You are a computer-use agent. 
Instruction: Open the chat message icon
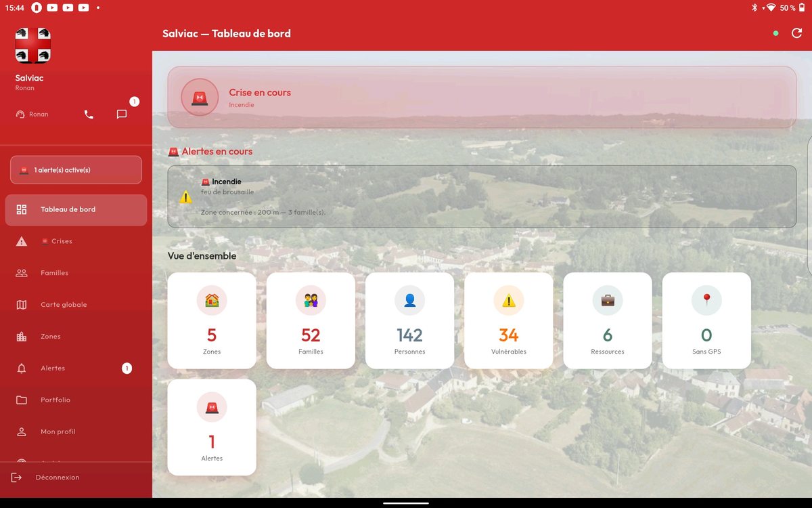122,114
